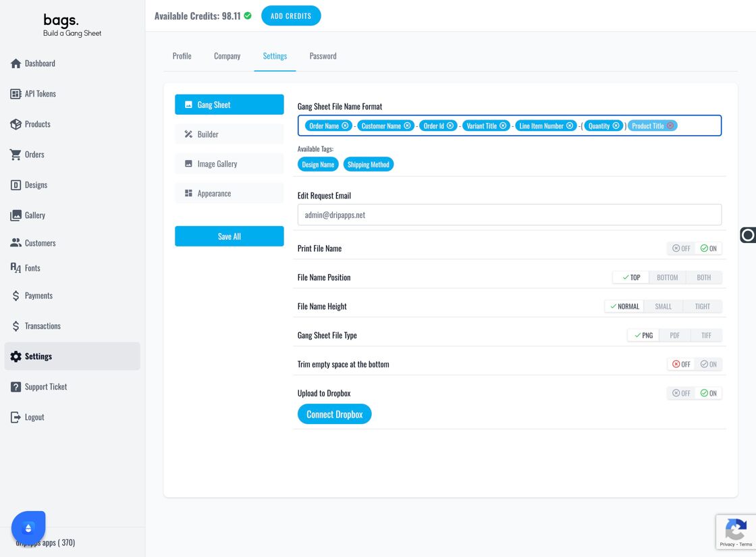Viewport: 756px width, 557px height.
Task: Open the Password tab
Action: [323, 56]
